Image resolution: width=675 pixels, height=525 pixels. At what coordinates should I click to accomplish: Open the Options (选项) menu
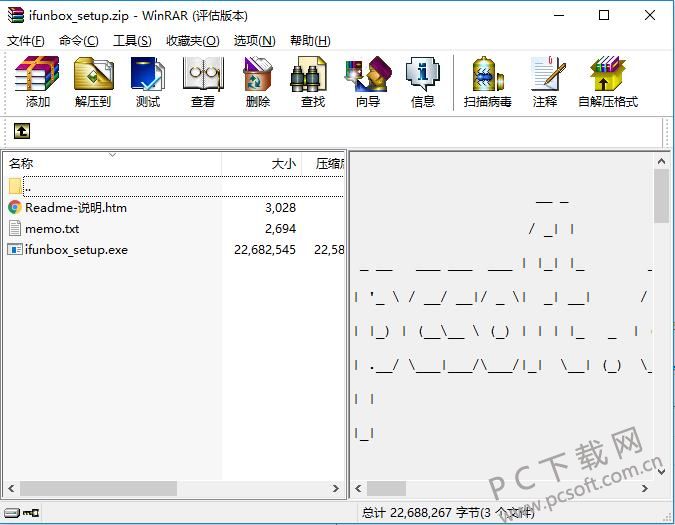click(254, 41)
